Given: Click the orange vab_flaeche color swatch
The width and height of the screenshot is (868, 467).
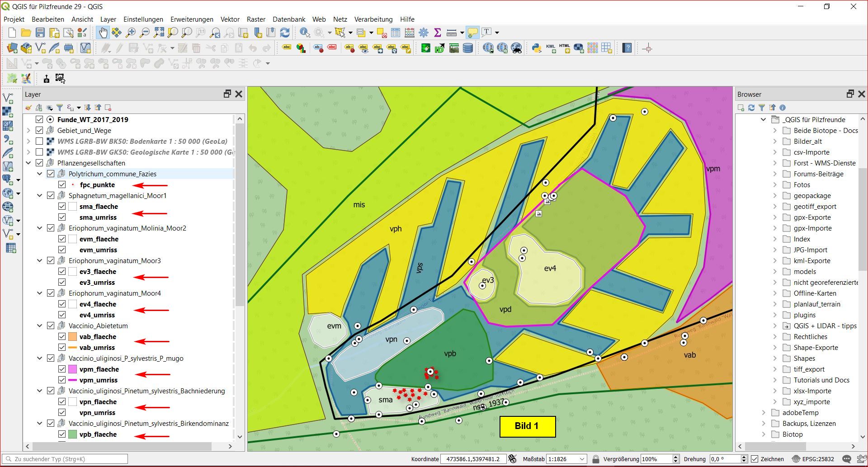Looking at the screenshot, I should [x=72, y=336].
